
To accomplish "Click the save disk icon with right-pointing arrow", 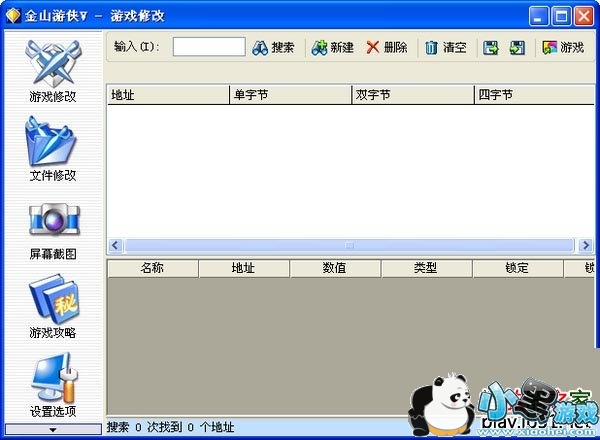I will [x=491, y=48].
